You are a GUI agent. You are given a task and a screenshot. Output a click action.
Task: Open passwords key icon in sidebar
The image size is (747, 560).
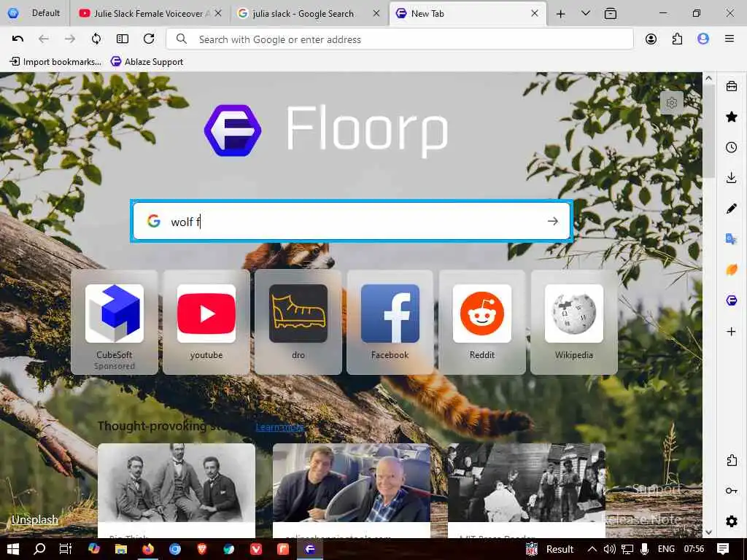click(731, 491)
